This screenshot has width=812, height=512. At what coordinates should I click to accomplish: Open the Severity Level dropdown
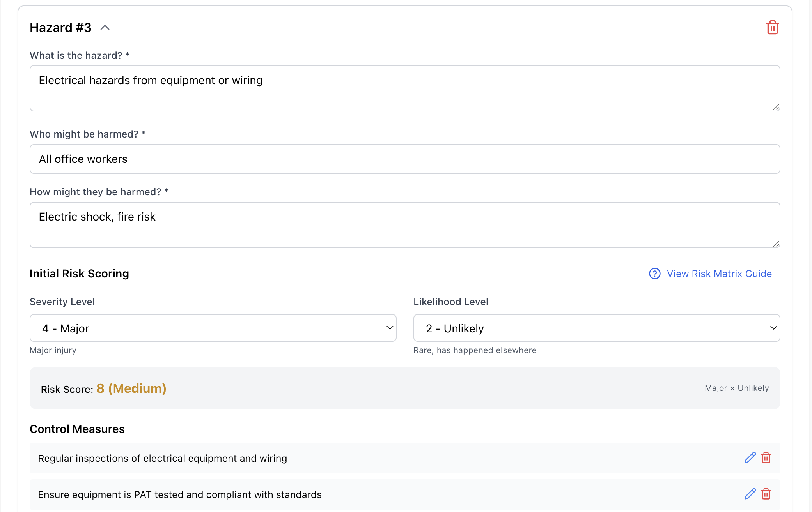click(x=213, y=328)
